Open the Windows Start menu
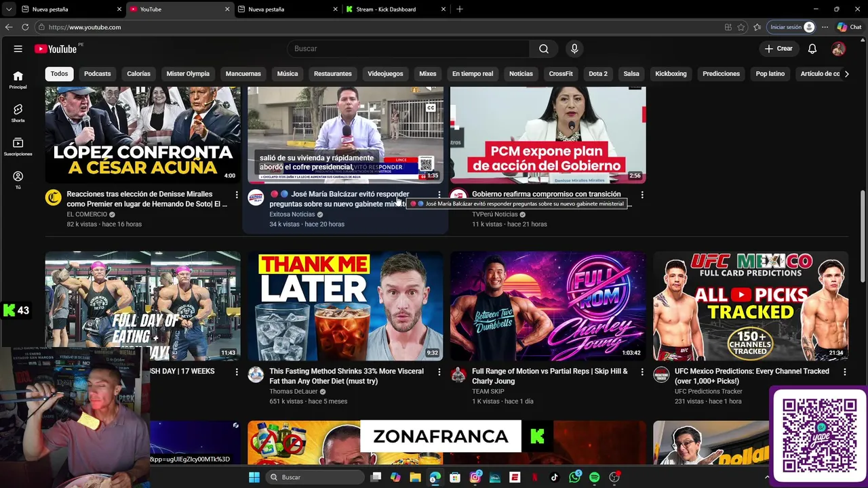 pos(254,477)
